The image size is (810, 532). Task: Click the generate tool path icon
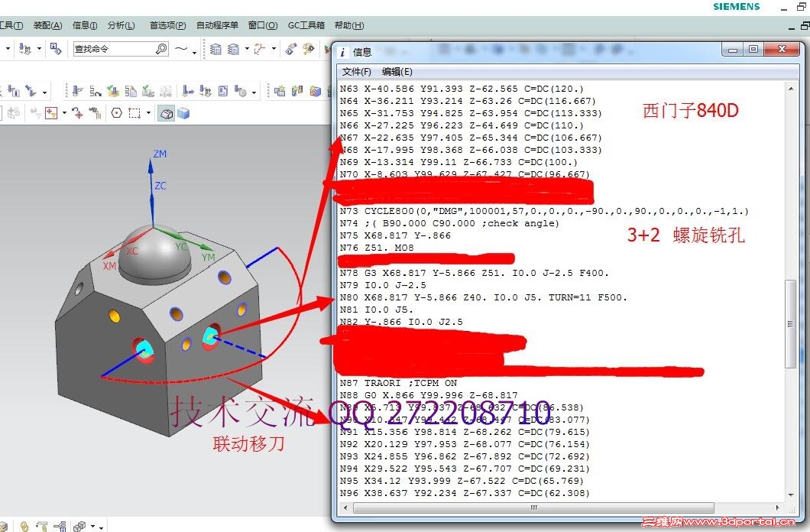(77, 92)
